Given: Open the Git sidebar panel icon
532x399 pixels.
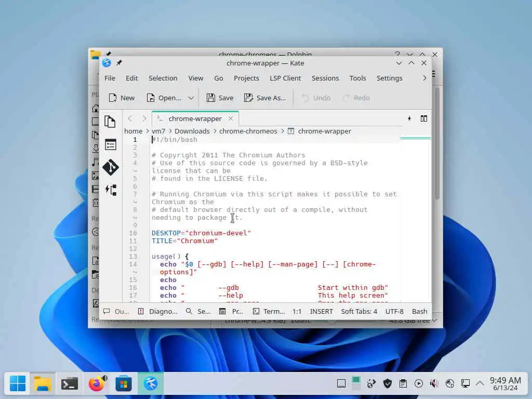Looking at the screenshot, I should point(111,167).
